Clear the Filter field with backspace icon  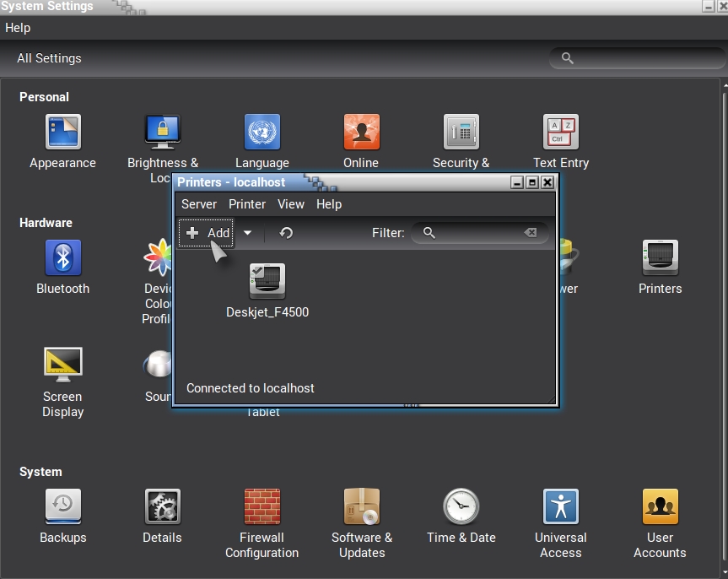click(531, 233)
